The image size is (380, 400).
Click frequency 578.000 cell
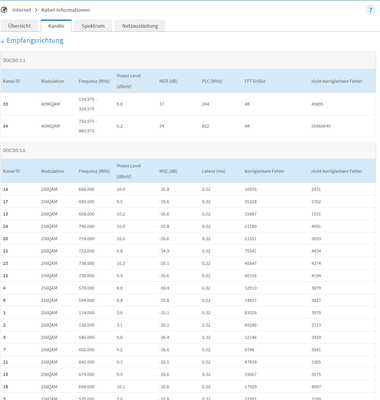point(87,288)
